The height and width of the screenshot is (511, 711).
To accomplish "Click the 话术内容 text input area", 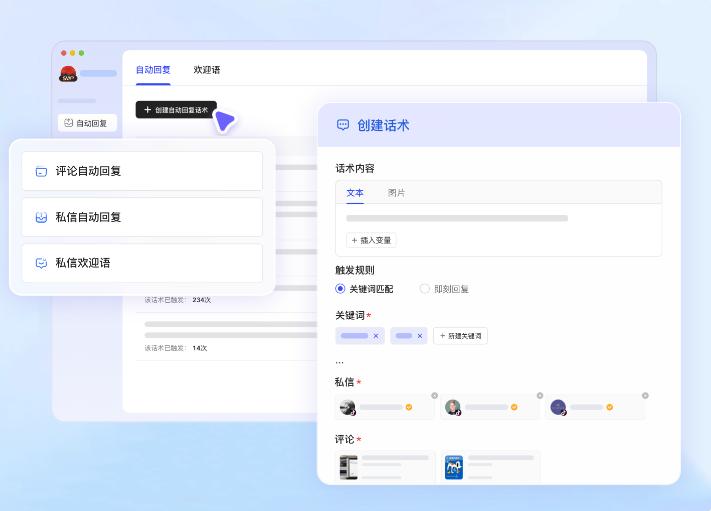I will click(x=498, y=218).
